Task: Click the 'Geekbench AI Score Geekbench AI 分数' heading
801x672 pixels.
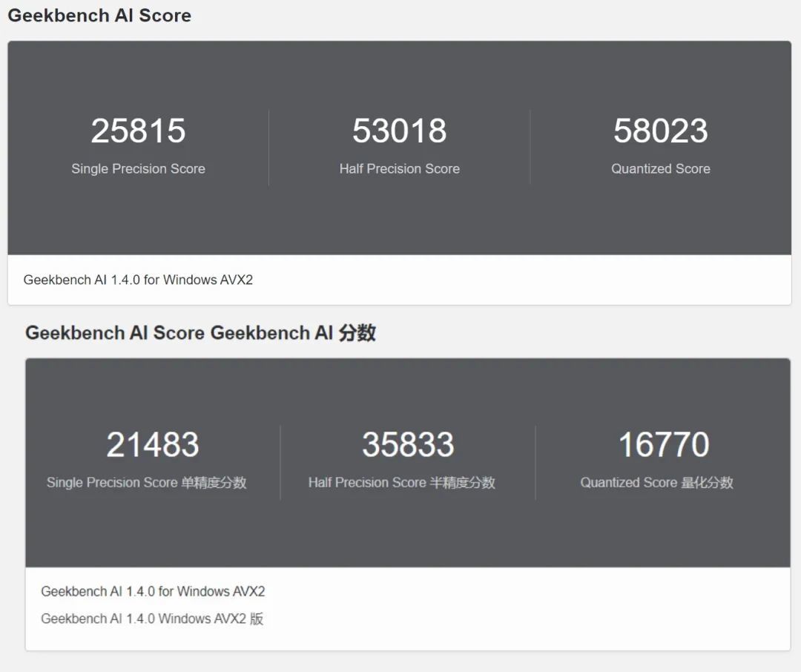Action: coord(200,333)
